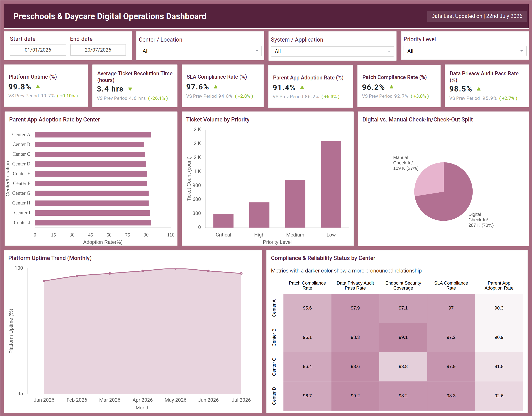Image resolution: width=532 pixels, height=416 pixels.
Task: Click the Parent App Adoption up-arrow indicator
Action: [302, 87]
